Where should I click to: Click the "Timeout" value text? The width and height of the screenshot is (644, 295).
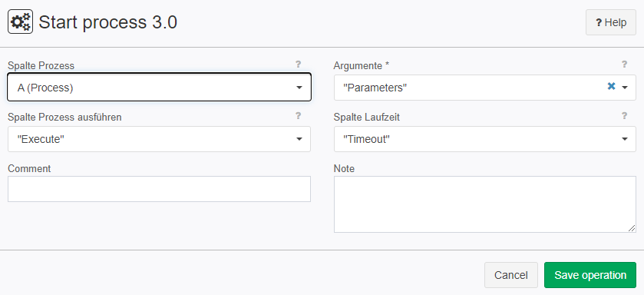click(366, 139)
